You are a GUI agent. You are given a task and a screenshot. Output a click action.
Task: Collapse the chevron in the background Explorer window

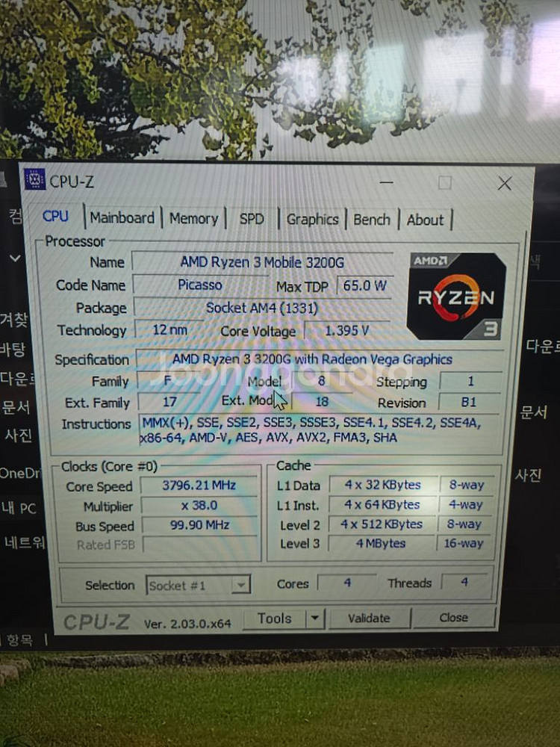pyautogui.click(x=15, y=258)
